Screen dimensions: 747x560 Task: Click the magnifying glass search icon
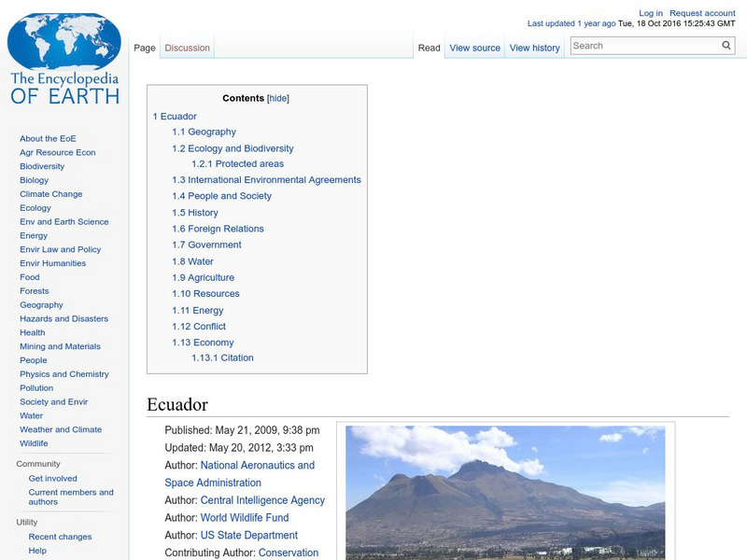tap(726, 44)
